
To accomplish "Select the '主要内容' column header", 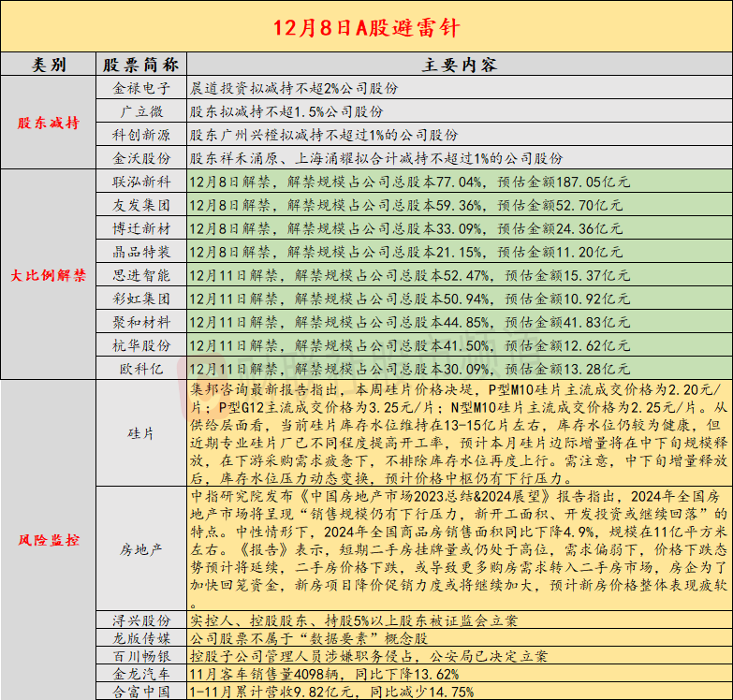I will 460,65.
